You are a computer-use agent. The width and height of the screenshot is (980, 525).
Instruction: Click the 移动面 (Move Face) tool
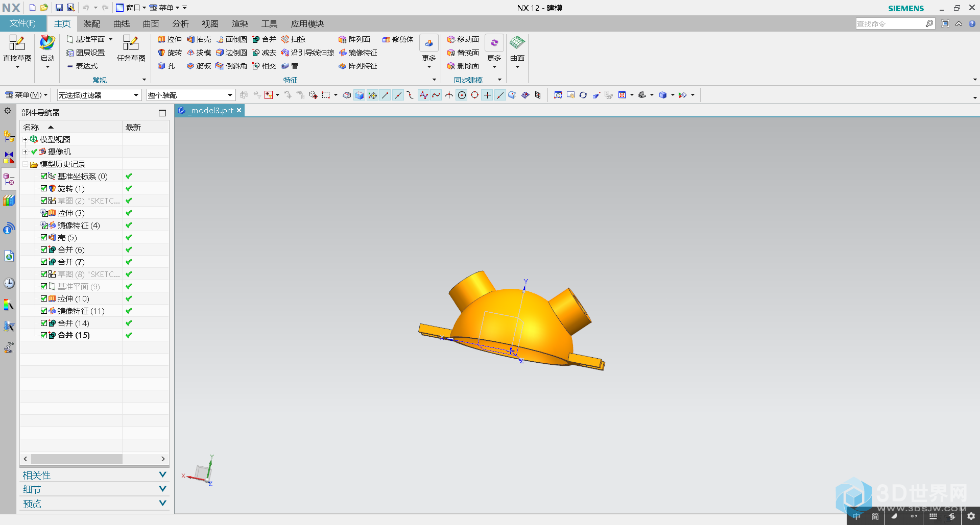(463, 39)
